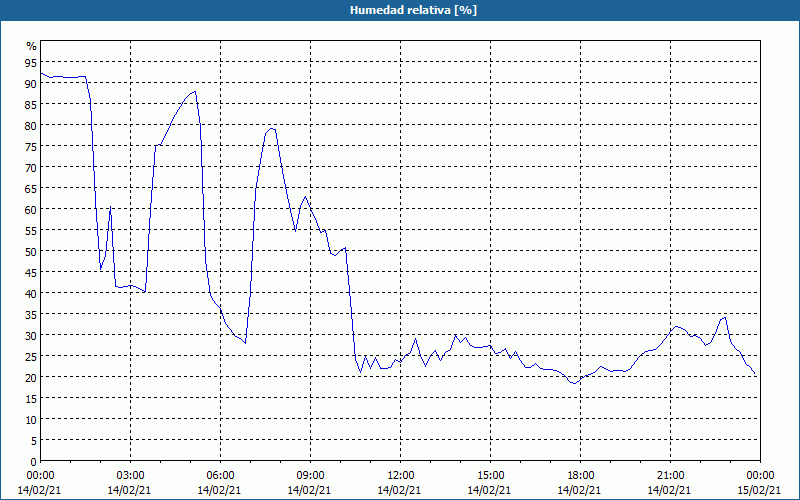Click the 75 value on the Y axis

pos(31,146)
